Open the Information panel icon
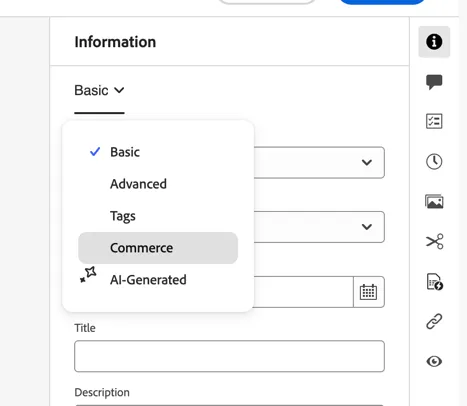This screenshot has width=467, height=406. (434, 42)
